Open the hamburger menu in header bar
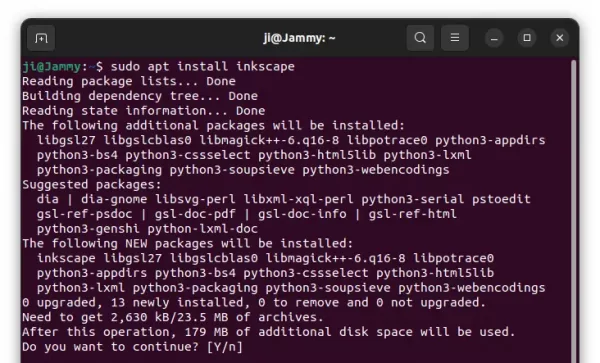Image resolution: width=600 pixels, height=363 pixels. (455, 38)
